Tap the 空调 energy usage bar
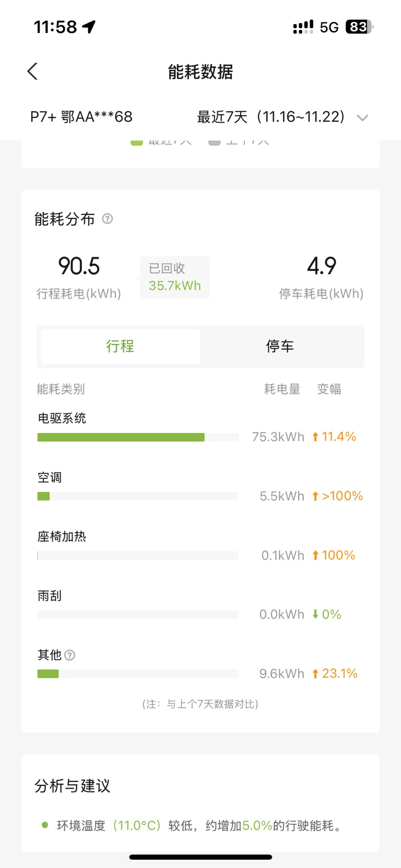This screenshot has height=868, width=401. (138, 496)
